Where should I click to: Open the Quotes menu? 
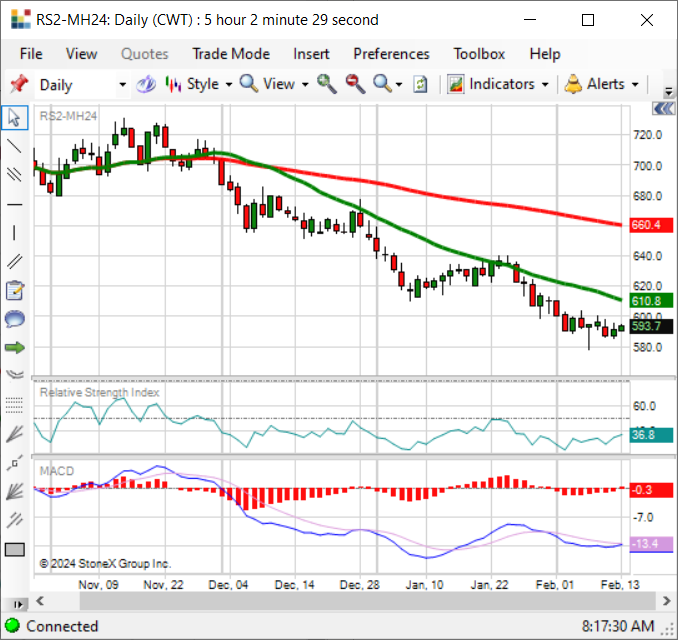(144, 54)
